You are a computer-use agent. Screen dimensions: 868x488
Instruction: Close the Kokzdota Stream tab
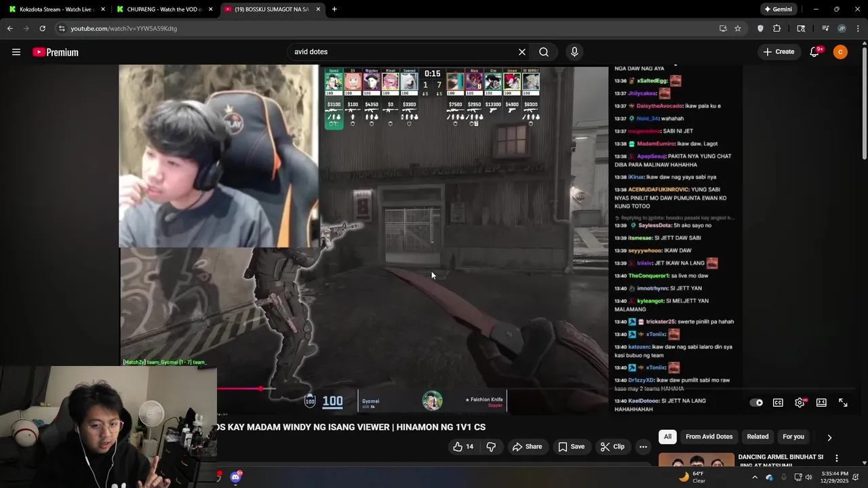pos(103,9)
